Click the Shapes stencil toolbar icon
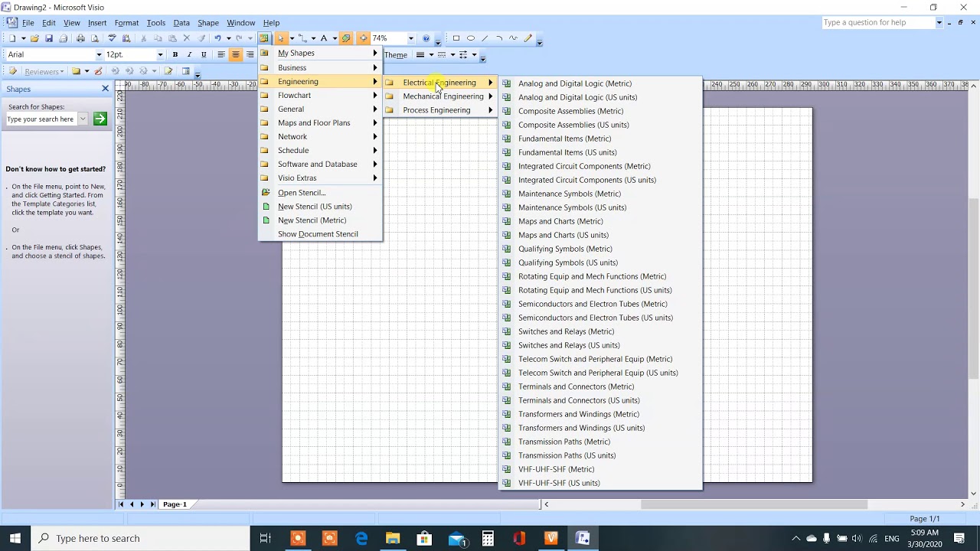 coord(263,38)
